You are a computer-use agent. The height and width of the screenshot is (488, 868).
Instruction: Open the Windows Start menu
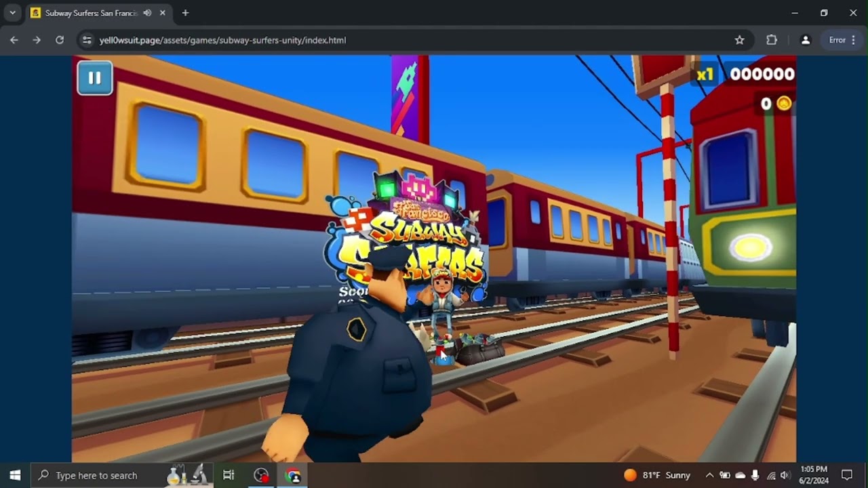(x=15, y=475)
